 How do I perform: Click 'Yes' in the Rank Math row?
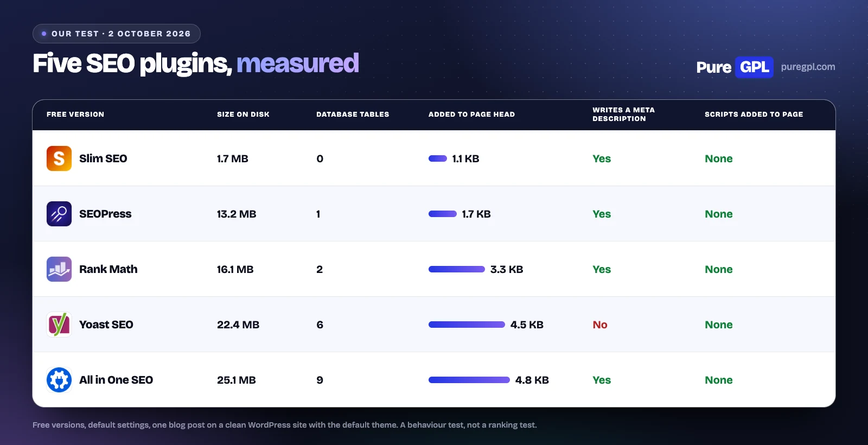[602, 269]
